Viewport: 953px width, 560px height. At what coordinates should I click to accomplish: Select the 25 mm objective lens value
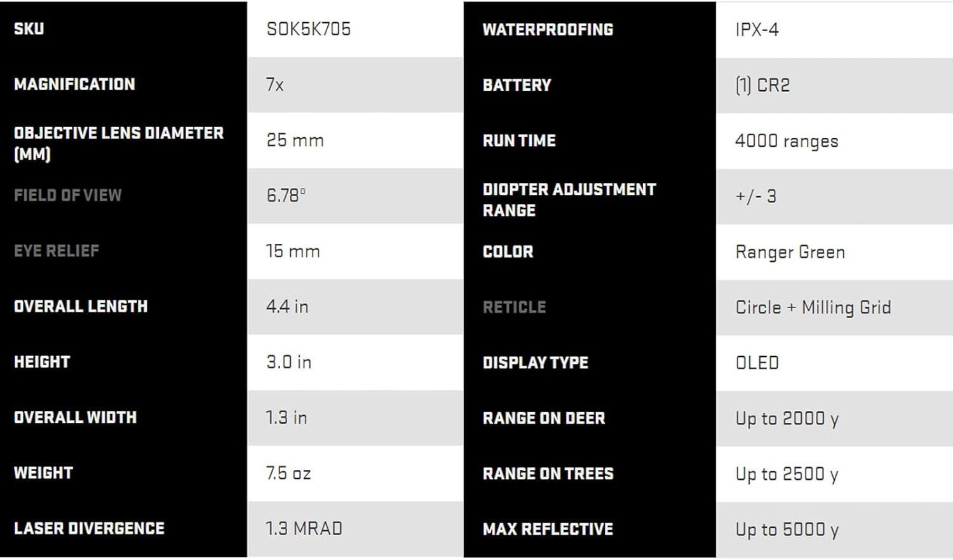tap(295, 140)
